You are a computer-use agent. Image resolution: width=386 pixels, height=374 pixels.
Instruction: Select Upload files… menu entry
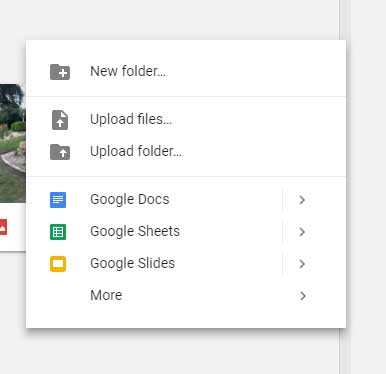tap(186, 119)
